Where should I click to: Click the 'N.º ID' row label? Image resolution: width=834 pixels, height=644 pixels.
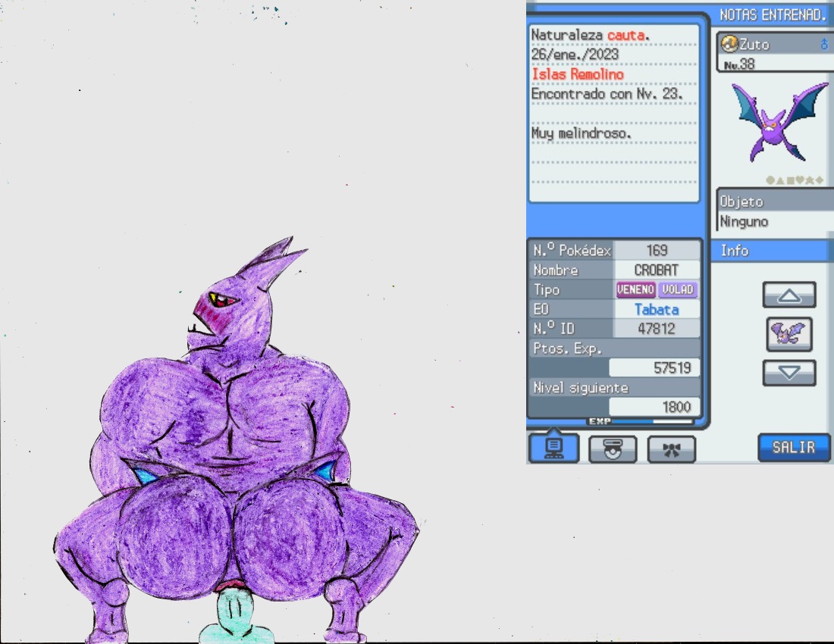click(553, 328)
